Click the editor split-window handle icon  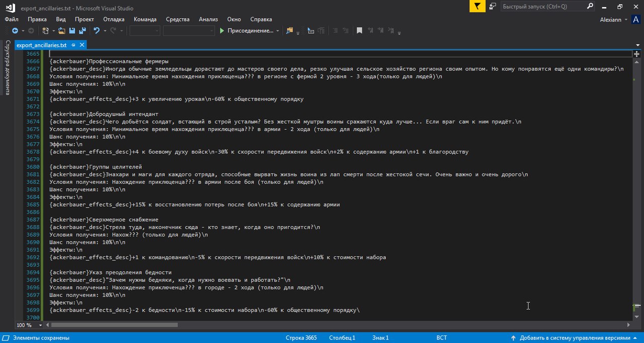(636, 53)
